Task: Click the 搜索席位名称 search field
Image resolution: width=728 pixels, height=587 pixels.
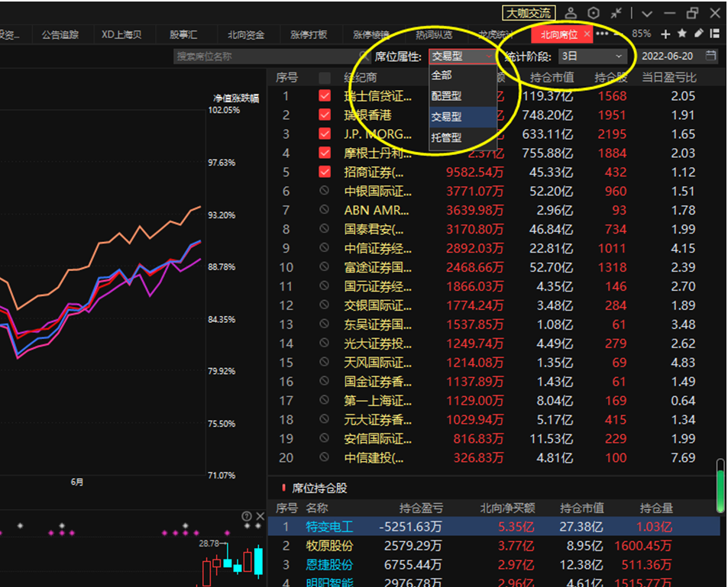Action: click(270, 56)
